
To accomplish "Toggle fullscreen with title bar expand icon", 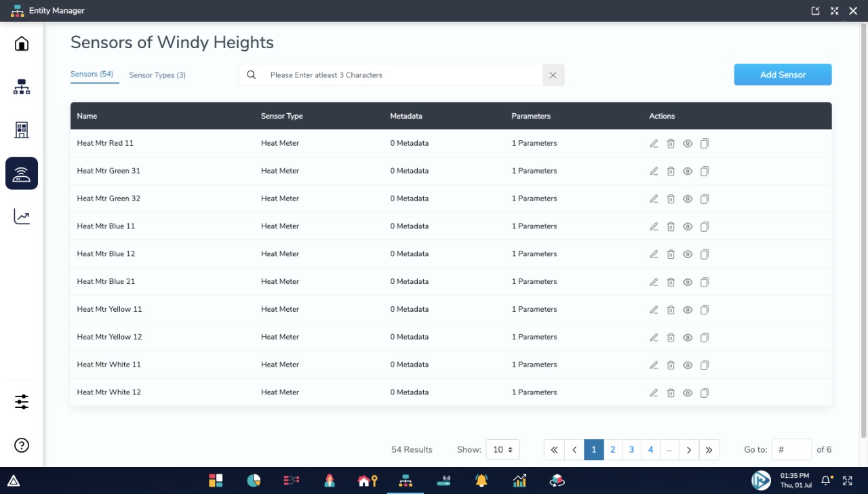I will [834, 10].
